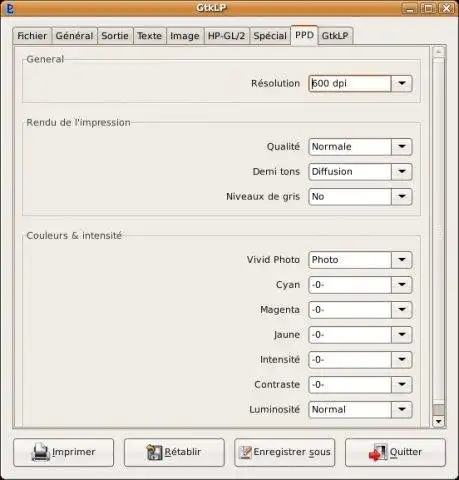This screenshot has height=480, width=459.
Task: Open the Vivid Photo dropdown arrow
Action: pyautogui.click(x=402, y=260)
